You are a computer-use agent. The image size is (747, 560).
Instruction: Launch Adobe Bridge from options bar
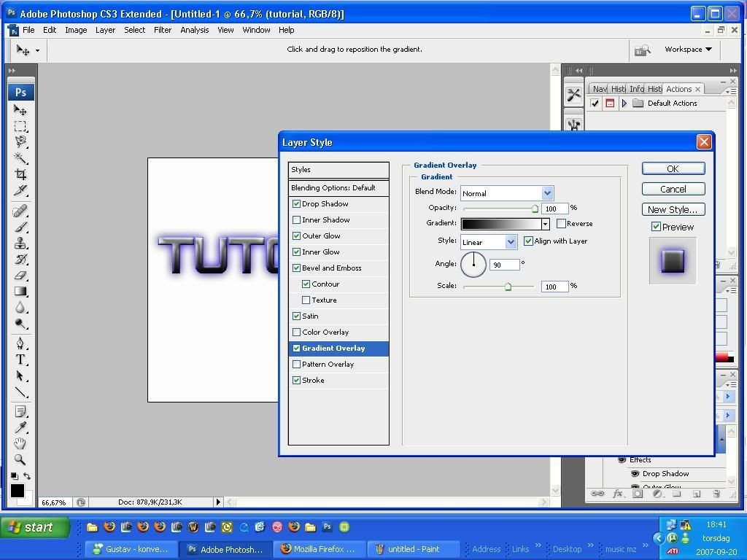pyautogui.click(x=642, y=50)
